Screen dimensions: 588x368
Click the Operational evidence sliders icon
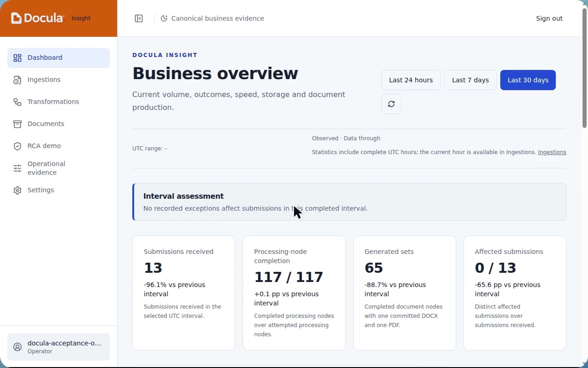click(x=17, y=168)
